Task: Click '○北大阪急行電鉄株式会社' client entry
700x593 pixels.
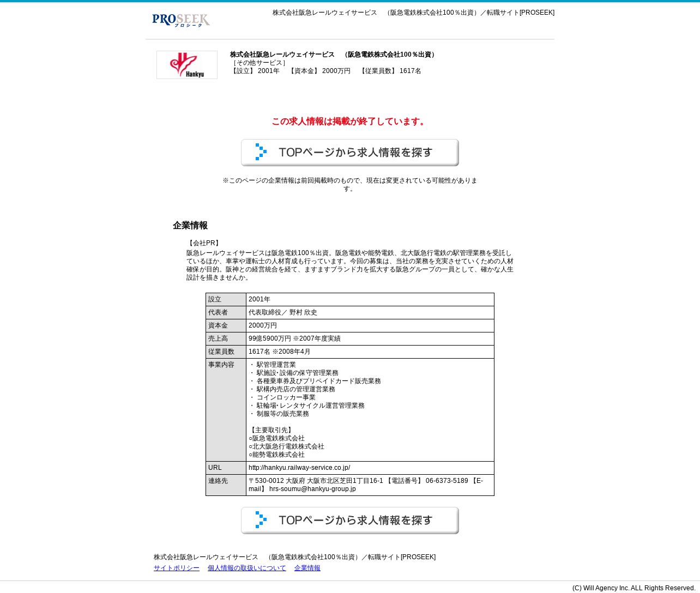Action: click(286, 446)
